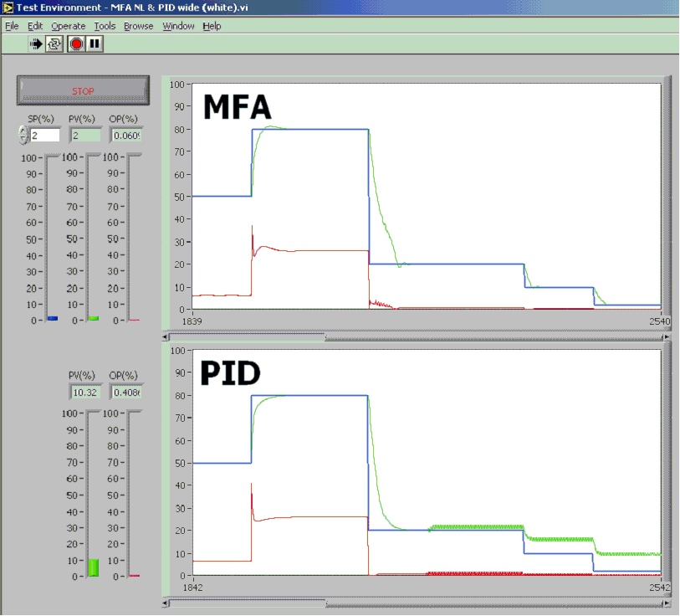Click the SP(%) vertical slider track
Screen dimensions: 680x616
[x=52, y=239]
